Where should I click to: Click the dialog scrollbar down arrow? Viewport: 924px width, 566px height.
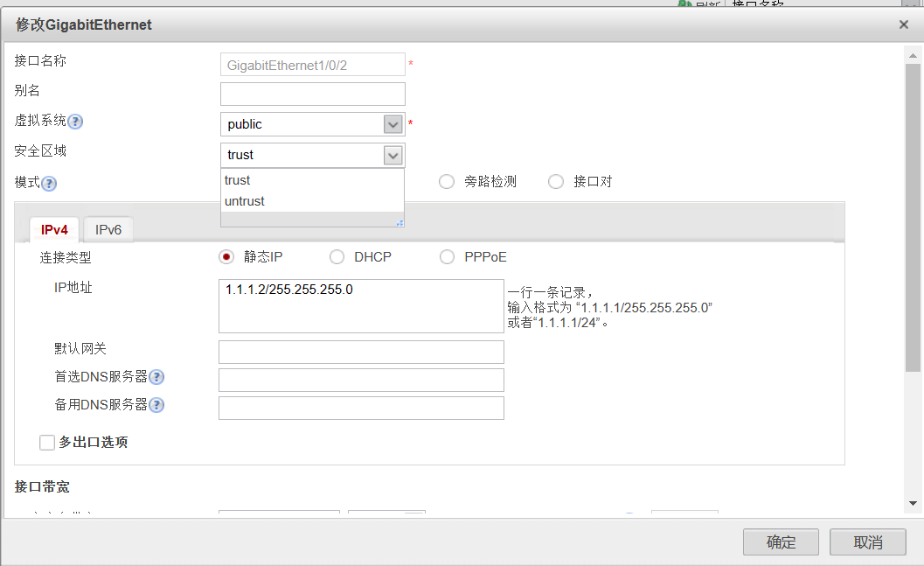[913, 504]
